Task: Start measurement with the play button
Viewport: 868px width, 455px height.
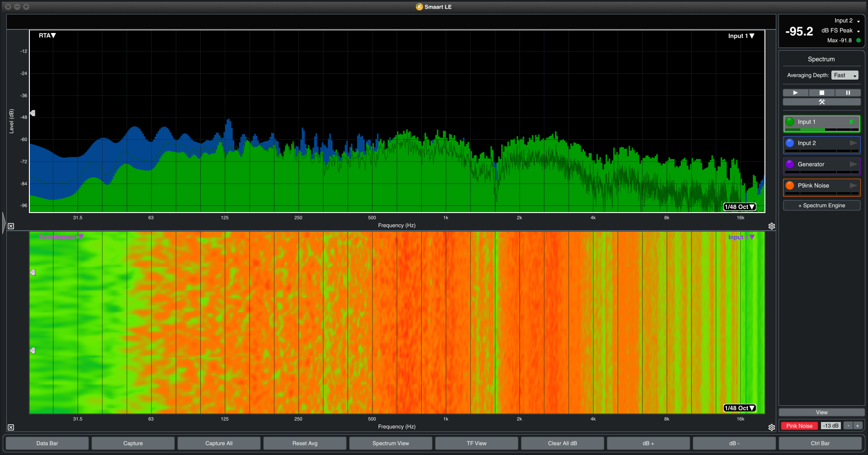Action: point(796,93)
